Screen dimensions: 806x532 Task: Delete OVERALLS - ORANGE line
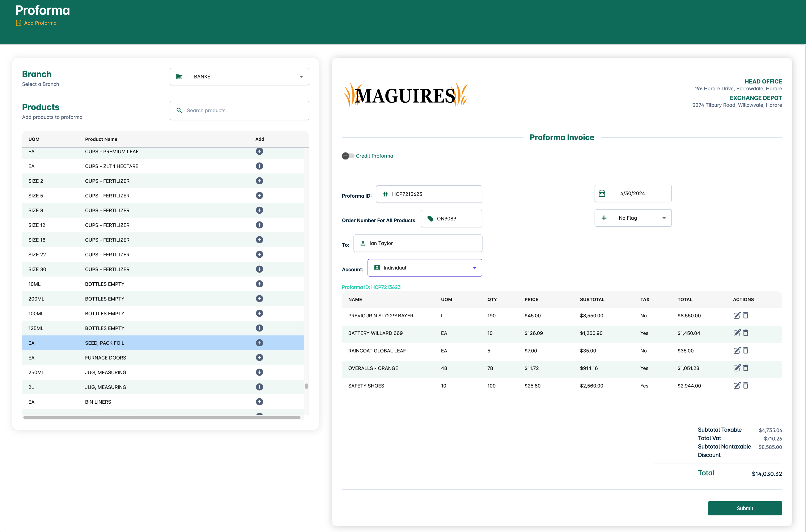coord(746,368)
